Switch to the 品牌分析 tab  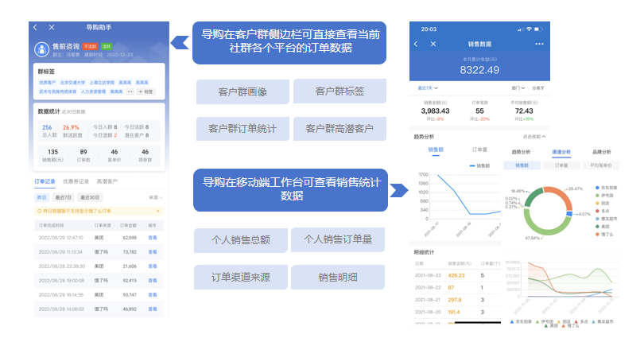(601, 152)
